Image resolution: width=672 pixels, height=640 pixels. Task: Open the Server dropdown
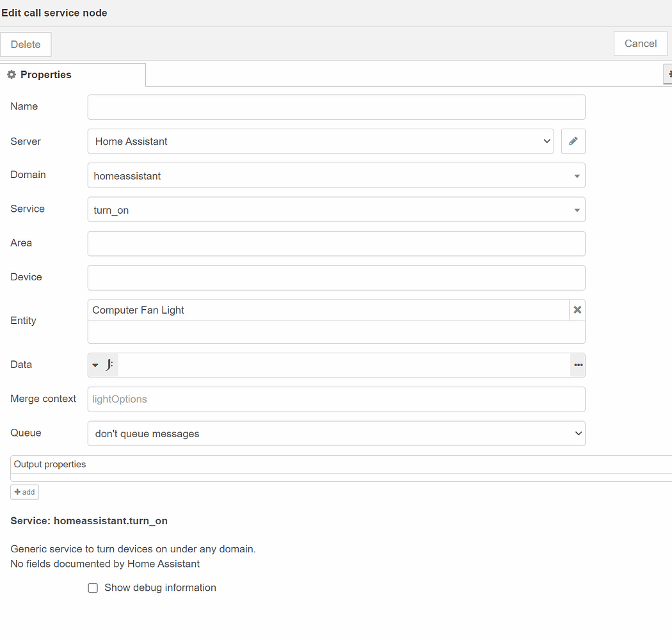320,141
